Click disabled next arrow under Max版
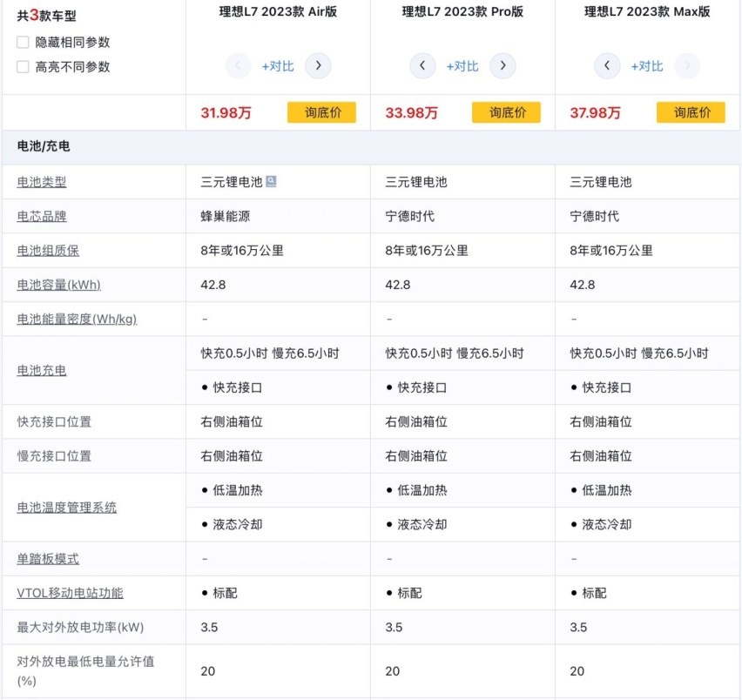The image size is (742, 700). coord(687,66)
